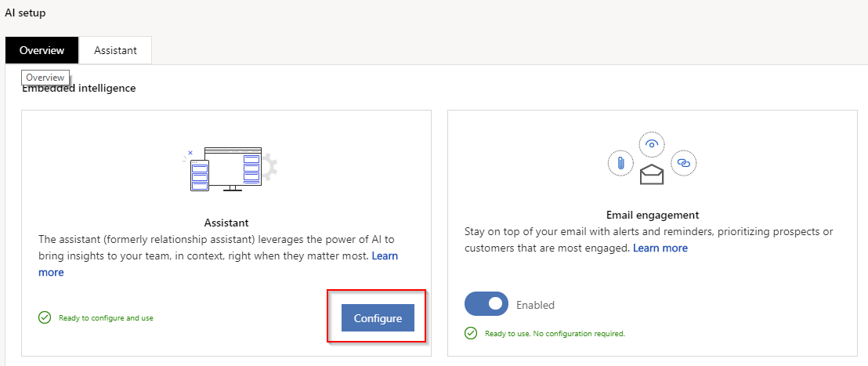Click the Email engagement card heading
Viewport: 868px width, 366px height.
coord(652,215)
